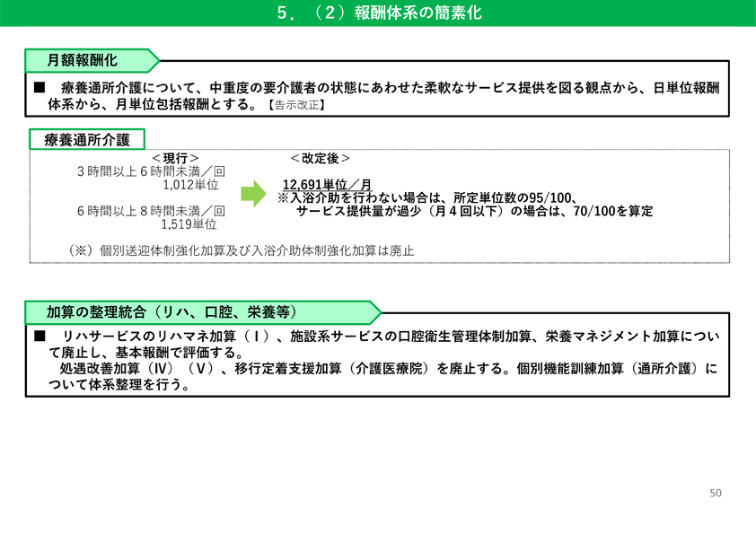Click the line ついて体系整理を行う。
The height and width of the screenshot is (534, 756).
119,385
